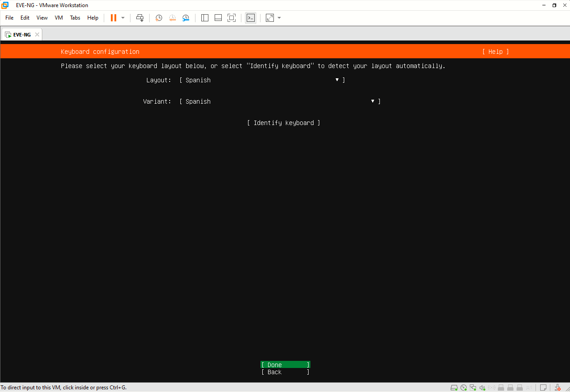
Task: Expand the stretch display options arrow
Action: [x=279, y=18]
